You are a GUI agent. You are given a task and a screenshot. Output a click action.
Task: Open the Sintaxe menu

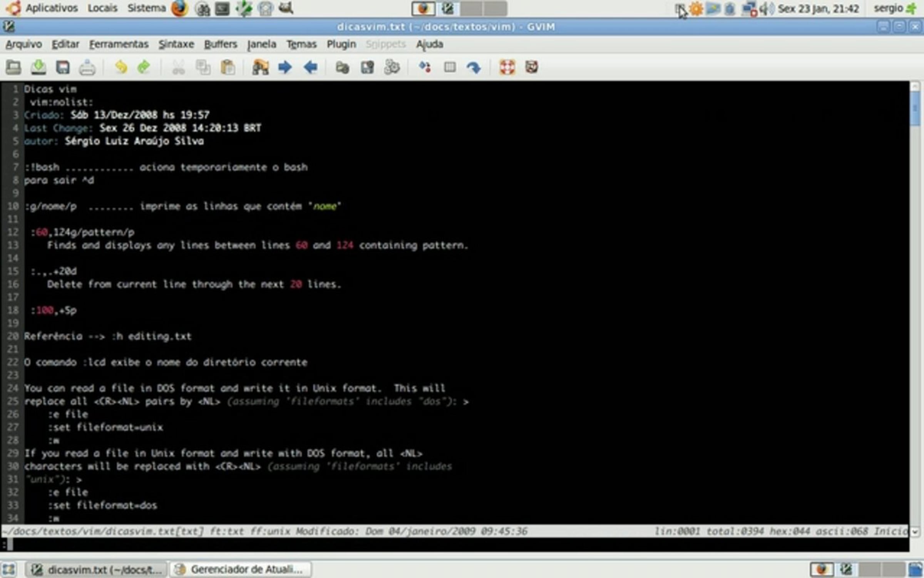[x=176, y=44]
